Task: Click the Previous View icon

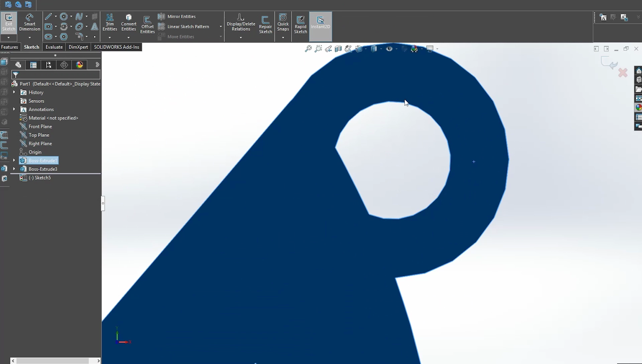Action: point(328,49)
